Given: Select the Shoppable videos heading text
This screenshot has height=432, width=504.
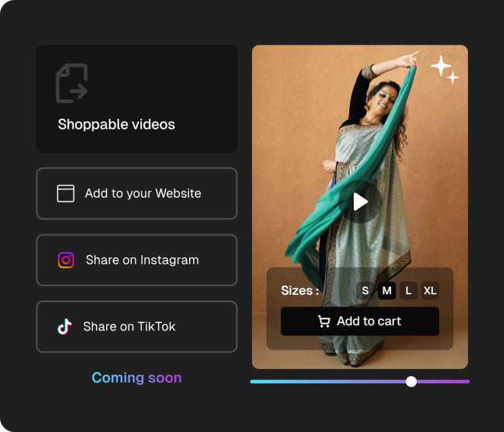Looking at the screenshot, I should (x=116, y=125).
